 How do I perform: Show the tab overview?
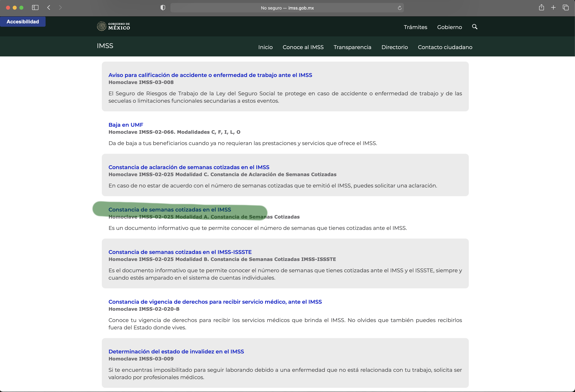pyautogui.click(x=566, y=8)
